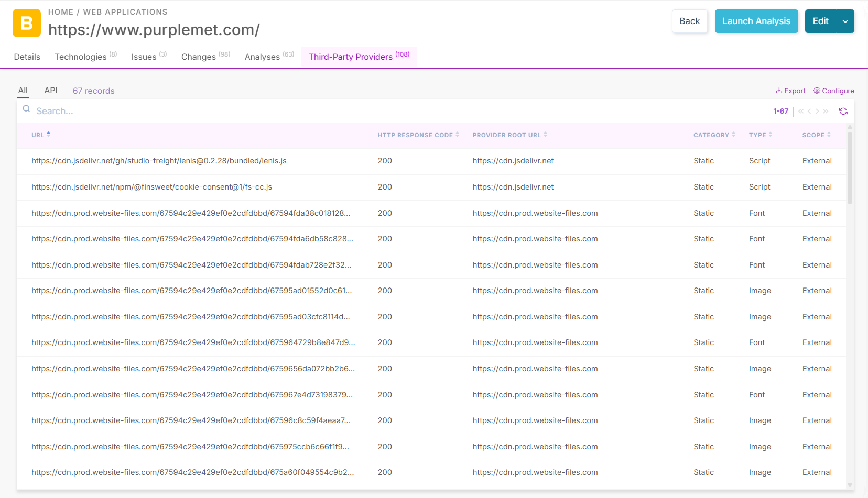The width and height of the screenshot is (868, 498).
Task: Sort by Type column
Action: tap(761, 135)
